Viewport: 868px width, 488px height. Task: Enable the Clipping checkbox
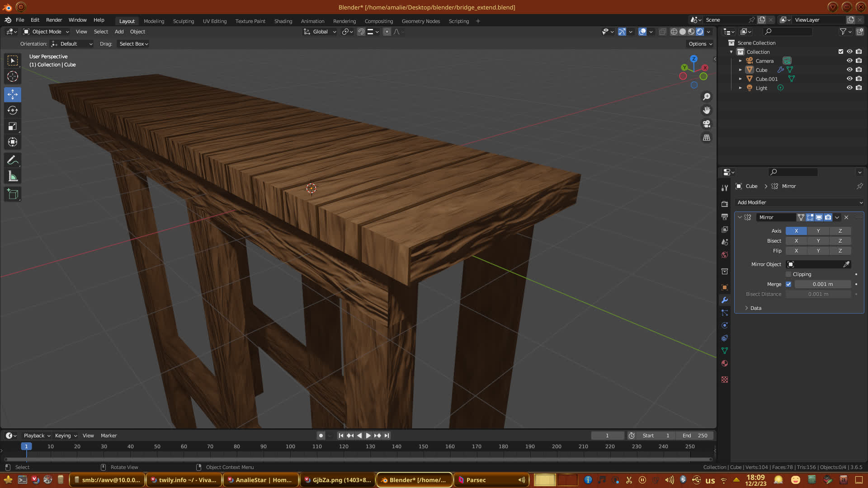coord(788,274)
